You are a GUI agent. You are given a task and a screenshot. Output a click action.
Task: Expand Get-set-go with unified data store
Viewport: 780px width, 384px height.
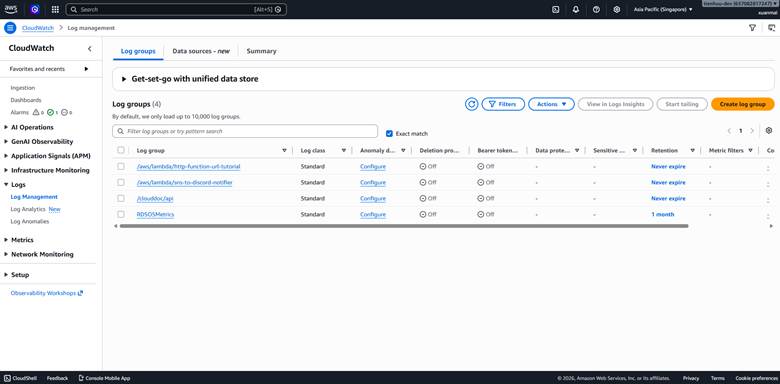124,79
